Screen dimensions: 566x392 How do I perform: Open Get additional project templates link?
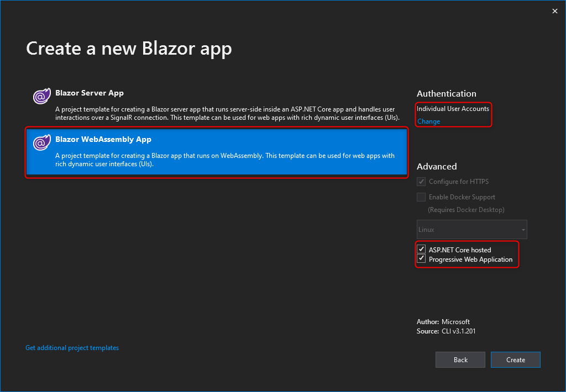click(x=72, y=348)
